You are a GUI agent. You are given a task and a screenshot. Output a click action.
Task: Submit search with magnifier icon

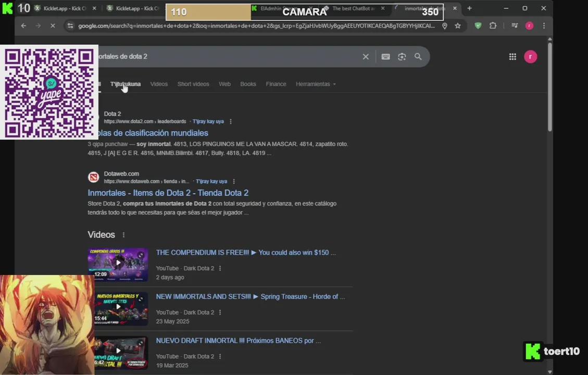418,57
